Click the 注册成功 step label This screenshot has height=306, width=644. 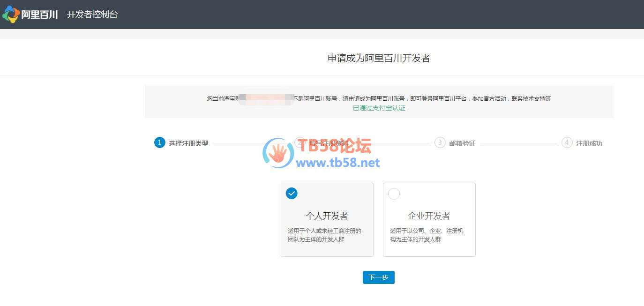pyautogui.click(x=589, y=143)
